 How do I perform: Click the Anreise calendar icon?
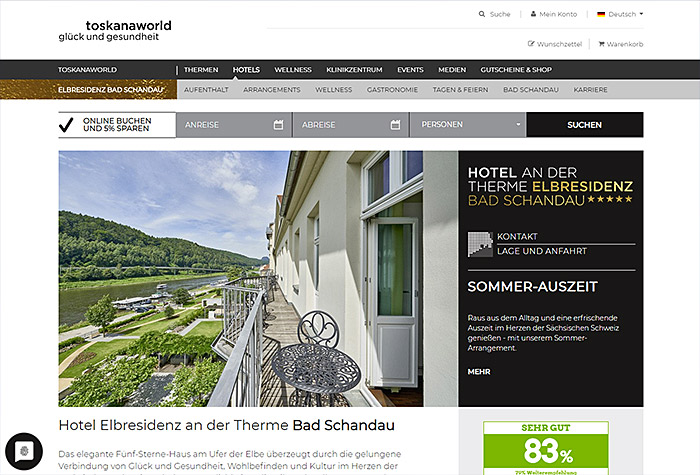coord(278,125)
